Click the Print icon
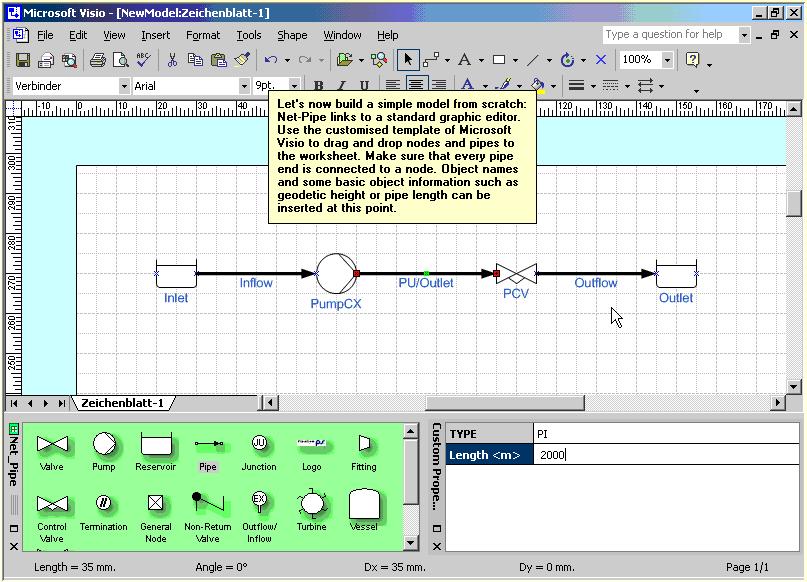 [97, 60]
